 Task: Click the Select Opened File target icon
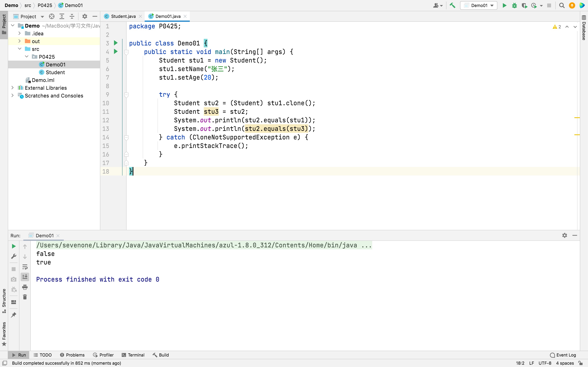click(52, 16)
